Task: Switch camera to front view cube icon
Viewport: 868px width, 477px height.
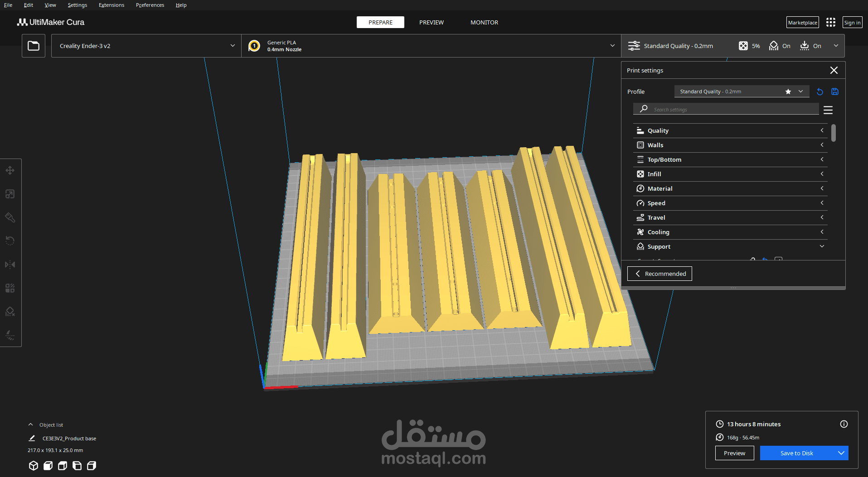Action: coord(48,465)
